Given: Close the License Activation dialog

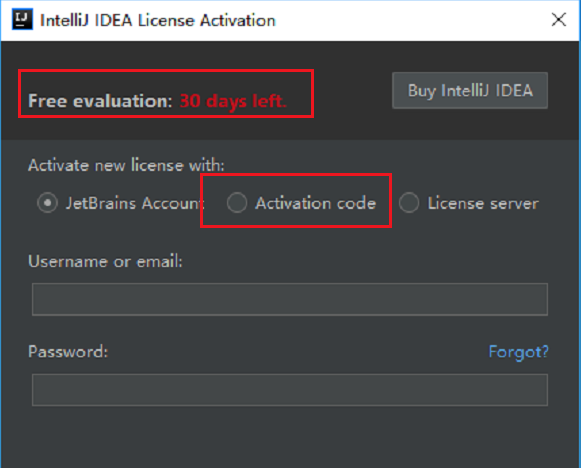Looking at the screenshot, I should tap(558, 19).
